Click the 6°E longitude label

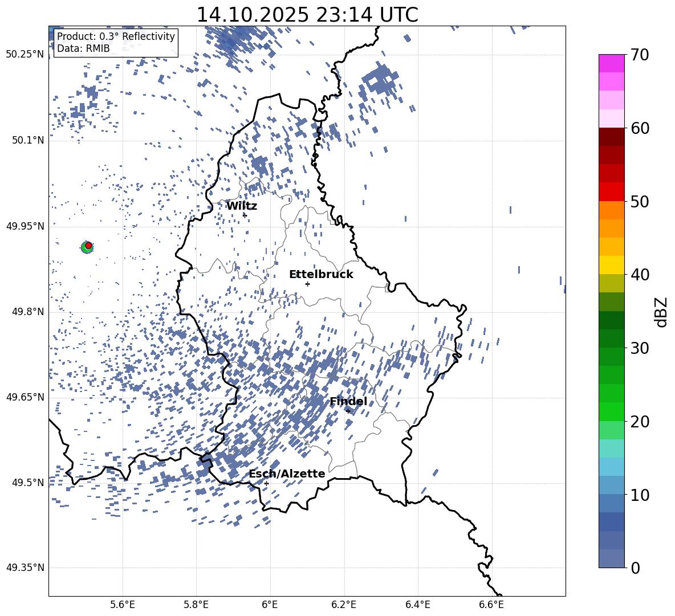tap(270, 605)
